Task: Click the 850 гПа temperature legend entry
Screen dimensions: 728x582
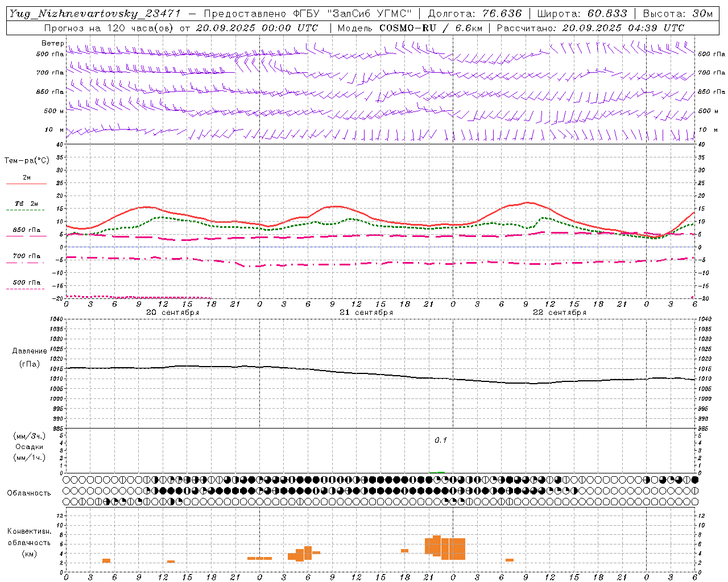Action: coord(26,230)
